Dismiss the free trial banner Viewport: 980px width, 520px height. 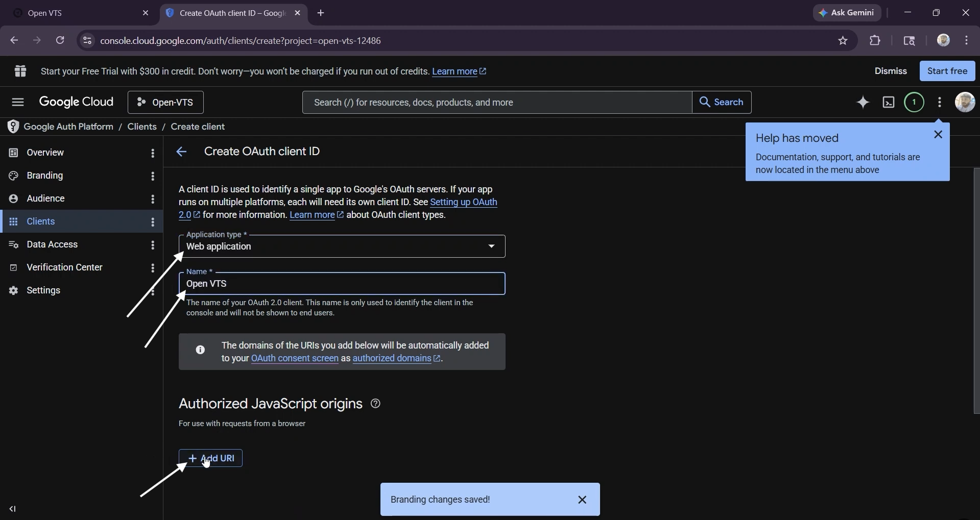click(890, 71)
